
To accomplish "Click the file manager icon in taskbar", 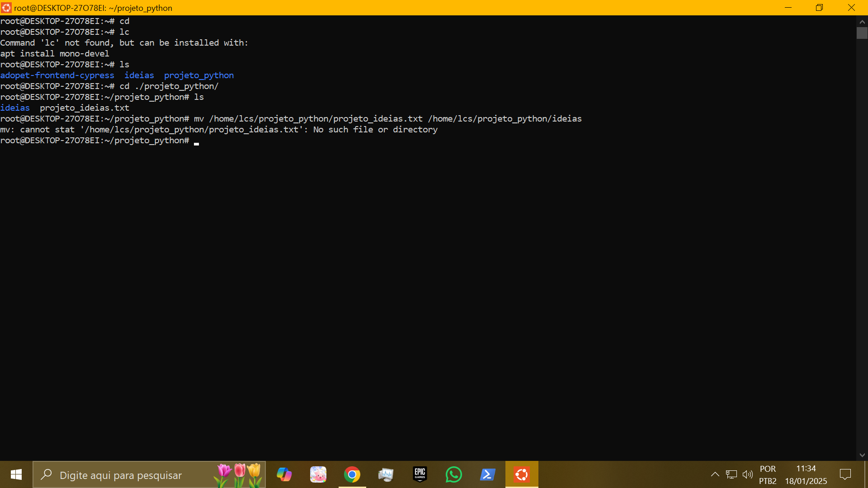I will [x=387, y=474].
